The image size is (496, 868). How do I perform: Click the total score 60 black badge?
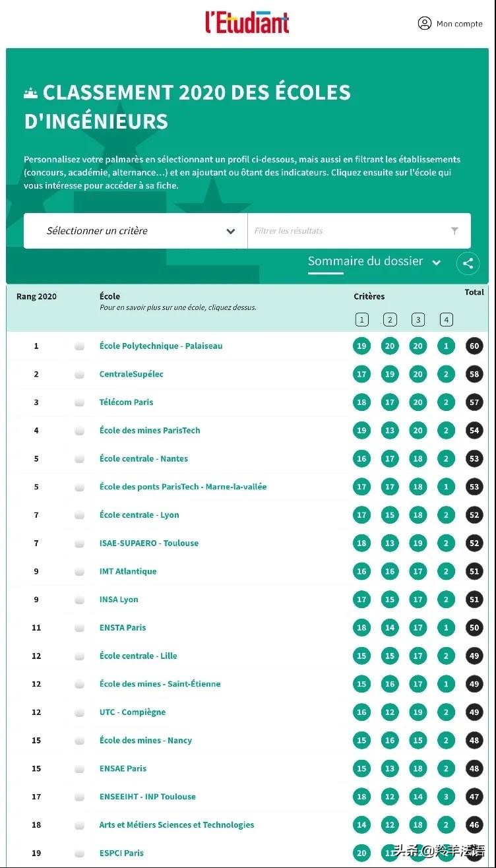pyautogui.click(x=474, y=346)
